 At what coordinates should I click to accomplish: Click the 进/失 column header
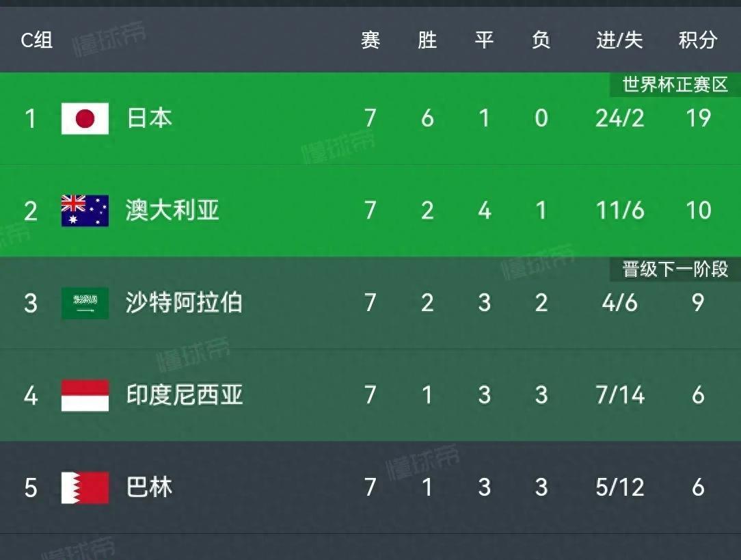(619, 40)
